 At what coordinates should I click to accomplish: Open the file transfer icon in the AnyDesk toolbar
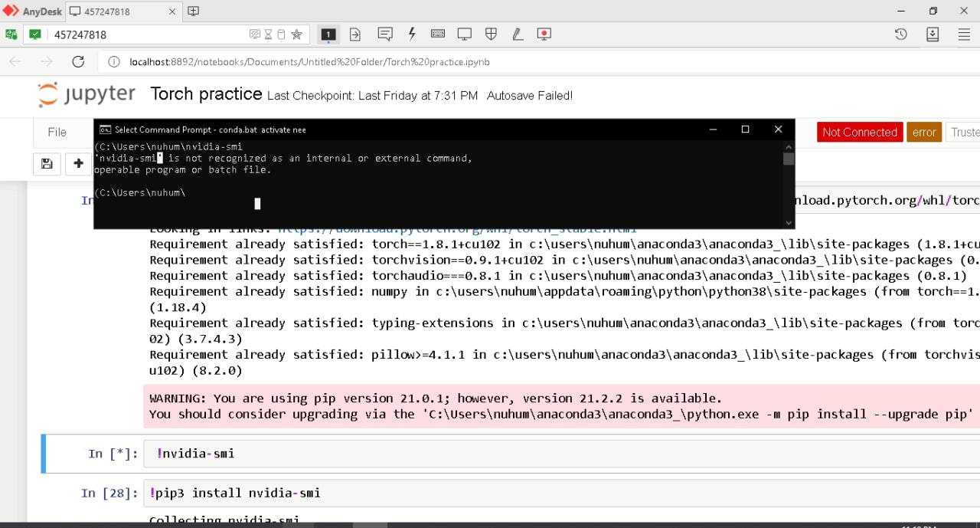tap(355, 34)
